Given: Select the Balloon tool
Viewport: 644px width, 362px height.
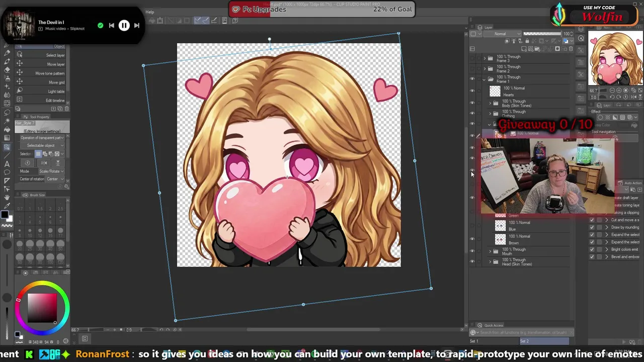Looking at the screenshot, I should click(7, 172).
